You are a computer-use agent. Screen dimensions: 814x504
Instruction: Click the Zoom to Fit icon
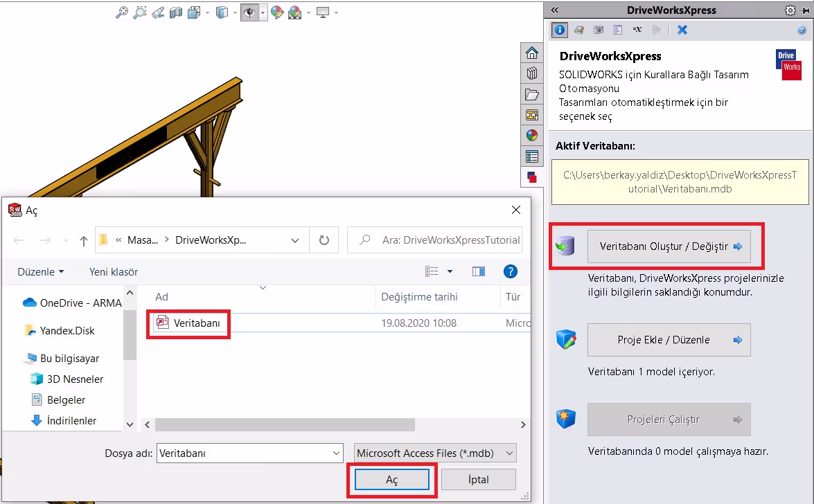coord(121,12)
